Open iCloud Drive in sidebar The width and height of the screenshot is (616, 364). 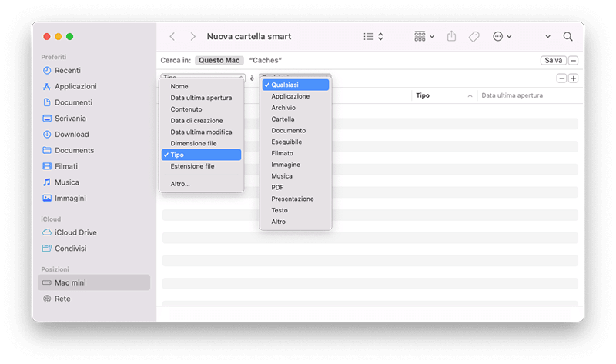point(75,232)
